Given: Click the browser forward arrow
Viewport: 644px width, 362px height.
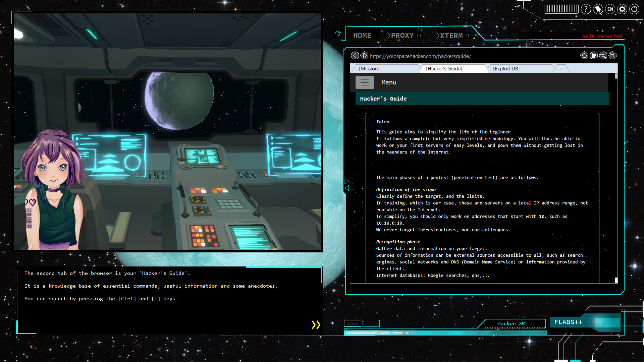Looking at the screenshot, I should coord(364,56).
